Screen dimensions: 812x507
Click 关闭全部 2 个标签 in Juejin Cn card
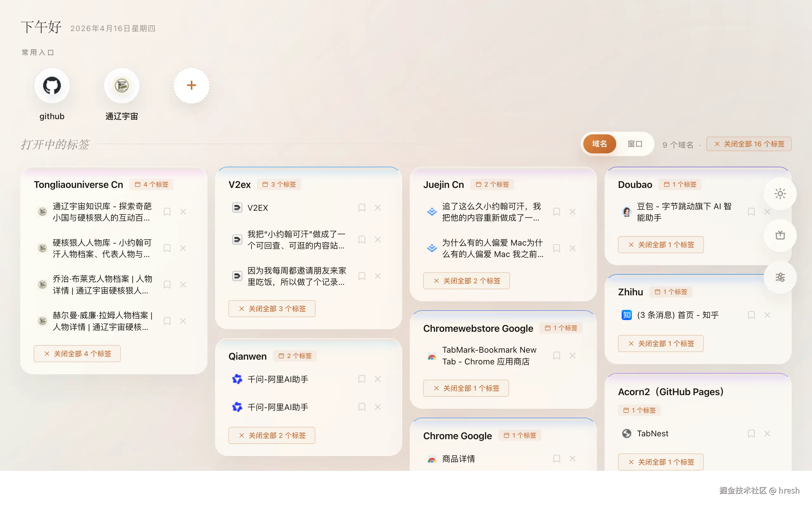(466, 281)
